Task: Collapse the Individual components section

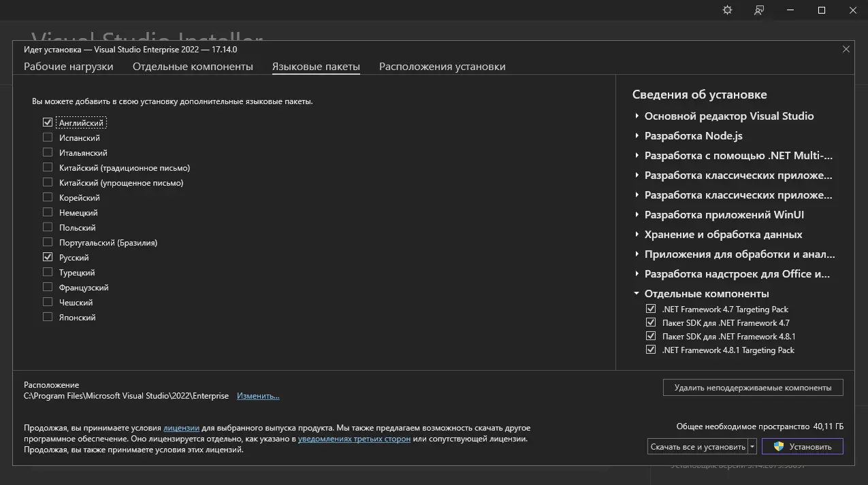Action: pos(637,294)
